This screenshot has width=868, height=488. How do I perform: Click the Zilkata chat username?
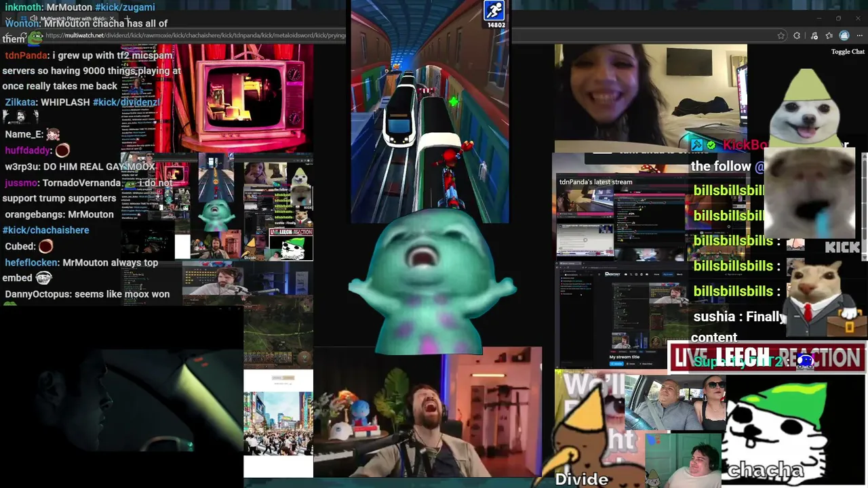coord(20,102)
